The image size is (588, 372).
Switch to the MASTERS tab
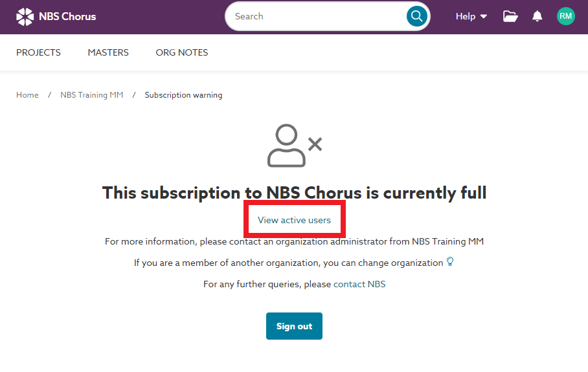[x=108, y=52]
